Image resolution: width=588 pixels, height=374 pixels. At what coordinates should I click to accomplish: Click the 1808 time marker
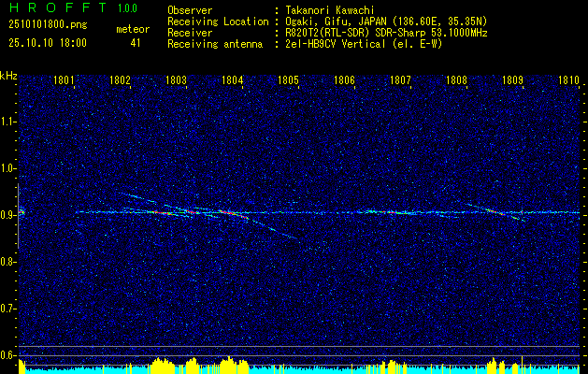[x=457, y=80]
